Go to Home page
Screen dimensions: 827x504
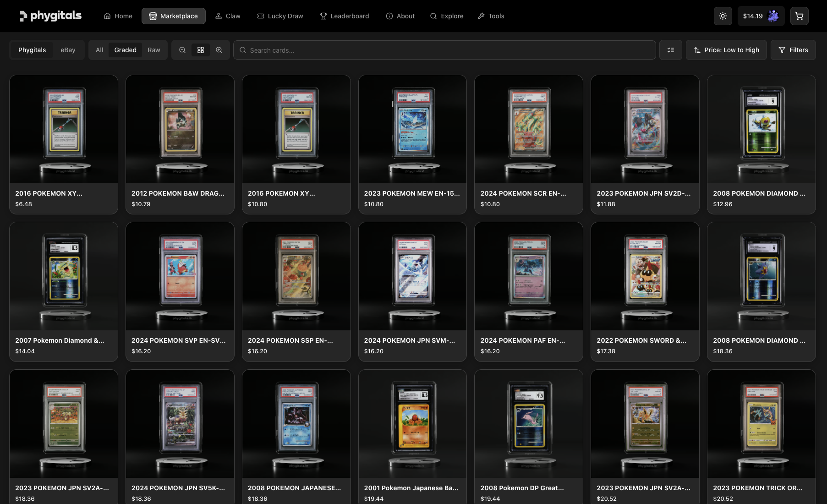click(x=118, y=16)
